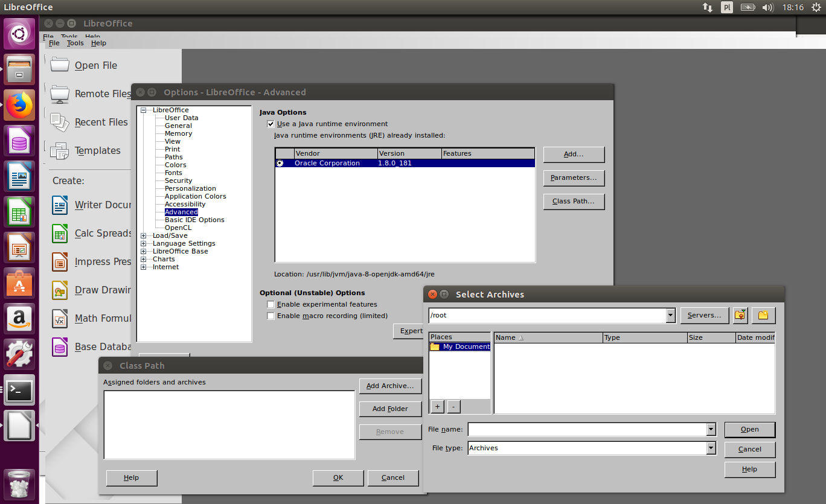Expand the Internet options node
826x504 pixels.
pyautogui.click(x=144, y=267)
